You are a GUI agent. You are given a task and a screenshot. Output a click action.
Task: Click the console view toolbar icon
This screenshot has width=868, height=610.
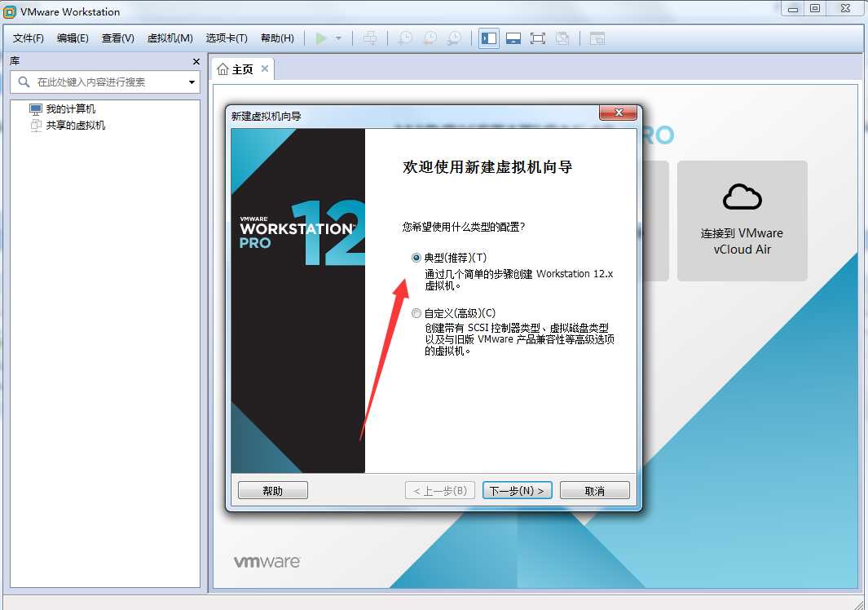pyautogui.click(x=597, y=38)
